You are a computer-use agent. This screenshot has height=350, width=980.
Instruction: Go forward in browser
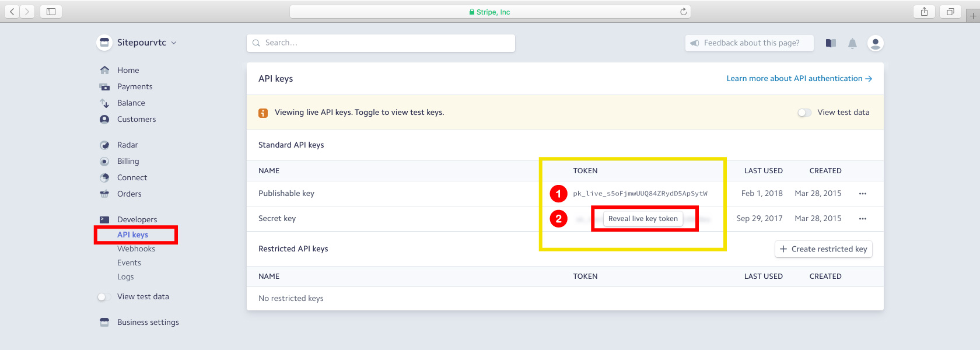point(27,12)
